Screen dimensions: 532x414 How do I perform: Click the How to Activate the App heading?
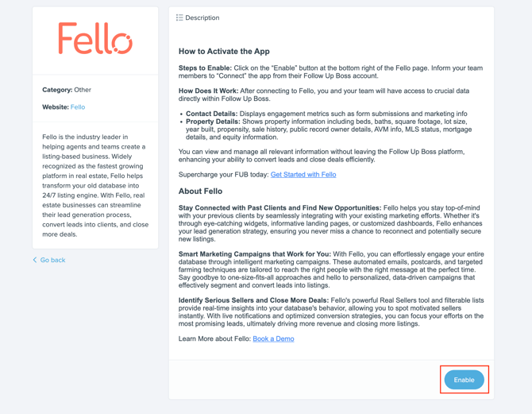[x=224, y=52]
